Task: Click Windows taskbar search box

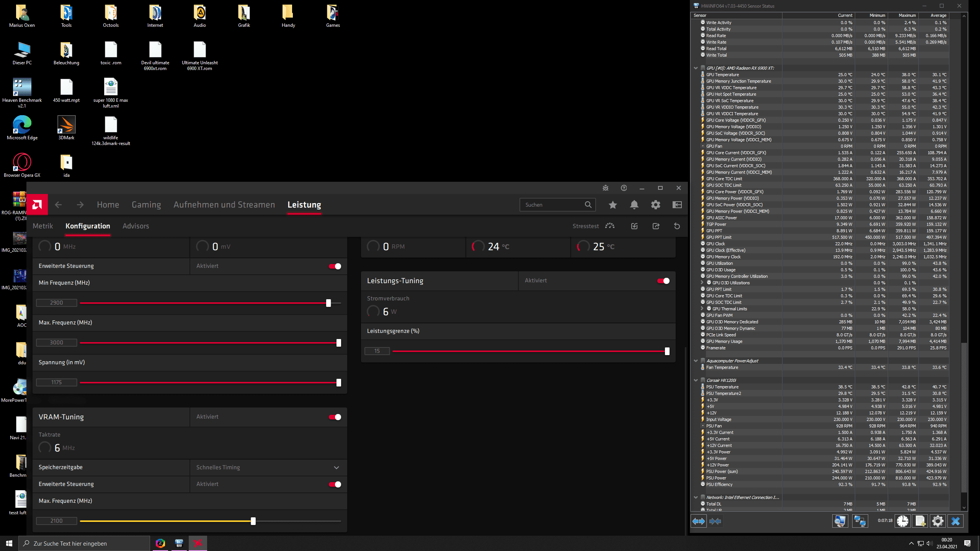Action: tap(84, 543)
